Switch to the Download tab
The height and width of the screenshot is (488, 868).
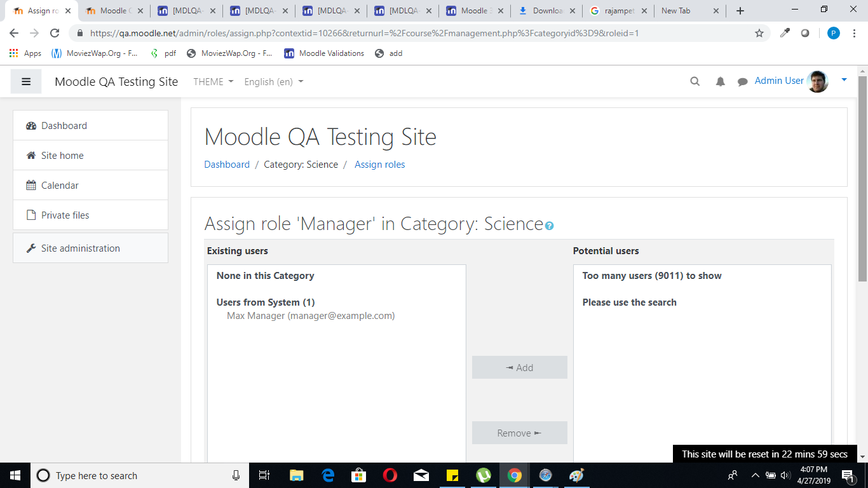pos(546,11)
